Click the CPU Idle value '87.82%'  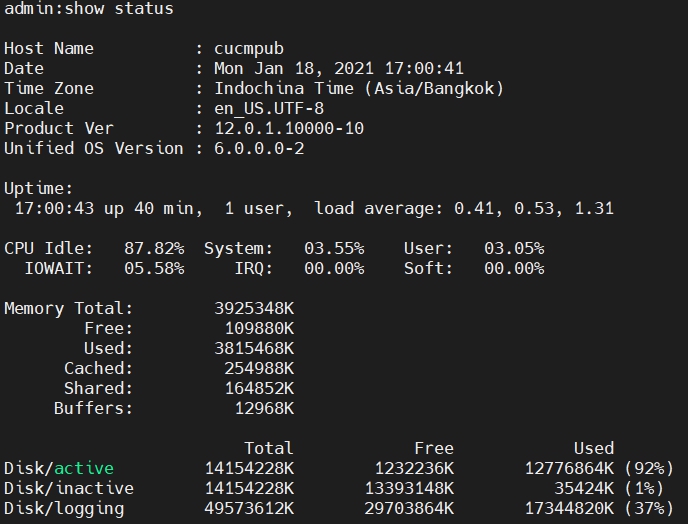coord(154,248)
